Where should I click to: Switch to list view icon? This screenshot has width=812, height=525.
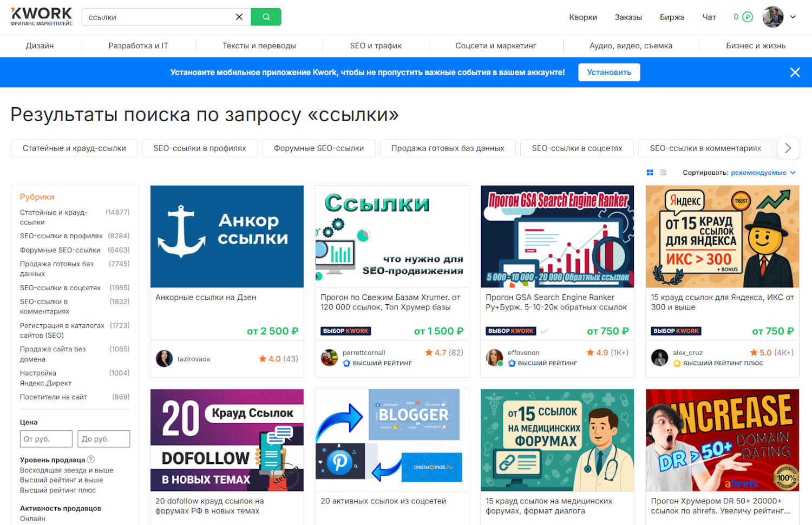point(663,173)
